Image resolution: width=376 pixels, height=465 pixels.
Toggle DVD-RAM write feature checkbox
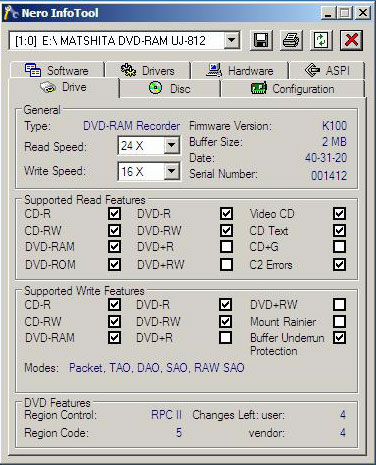pos(114,338)
